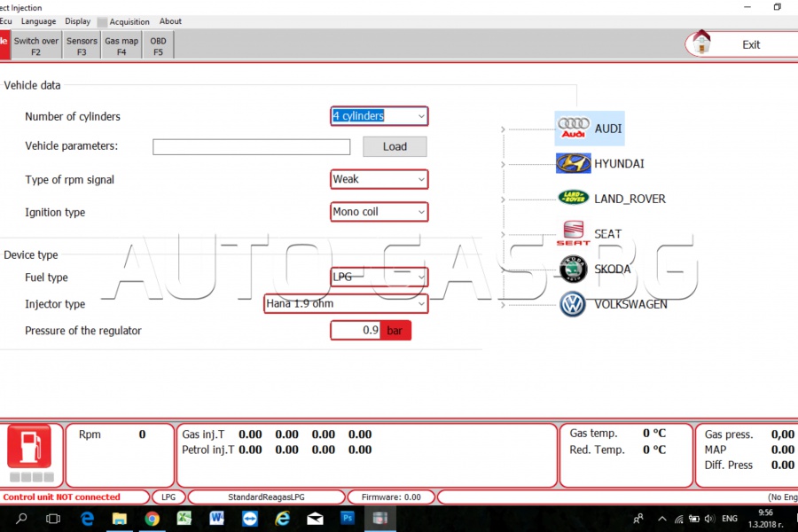
Task: Select VOLKSWAGEN in the vehicle tree
Action: pyautogui.click(x=630, y=304)
